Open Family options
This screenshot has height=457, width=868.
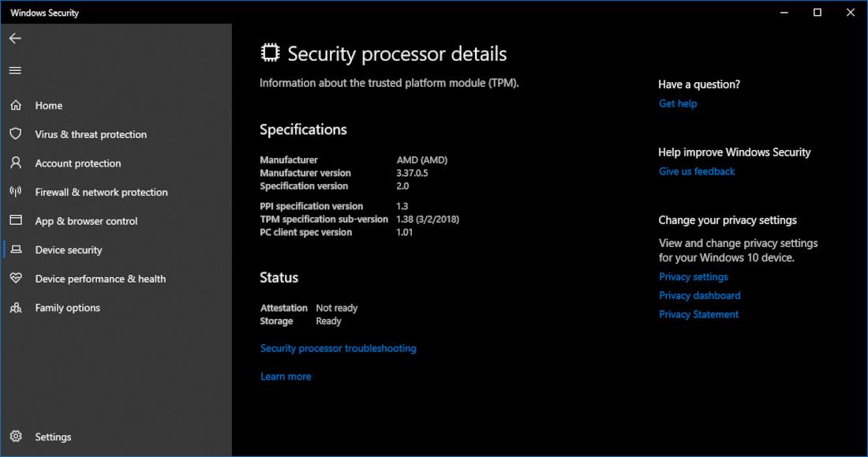[67, 308]
